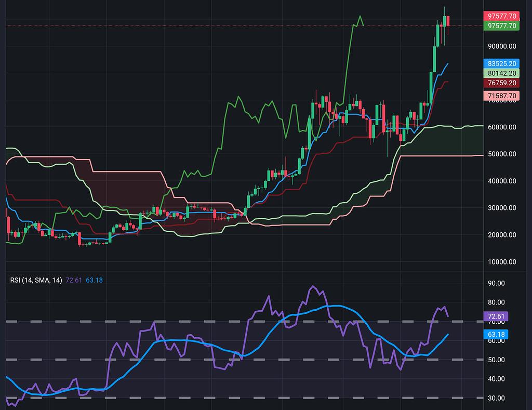Click the 40000.00 price axis label
The height and width of the screenshot is (410, 532).
point(501,181)
